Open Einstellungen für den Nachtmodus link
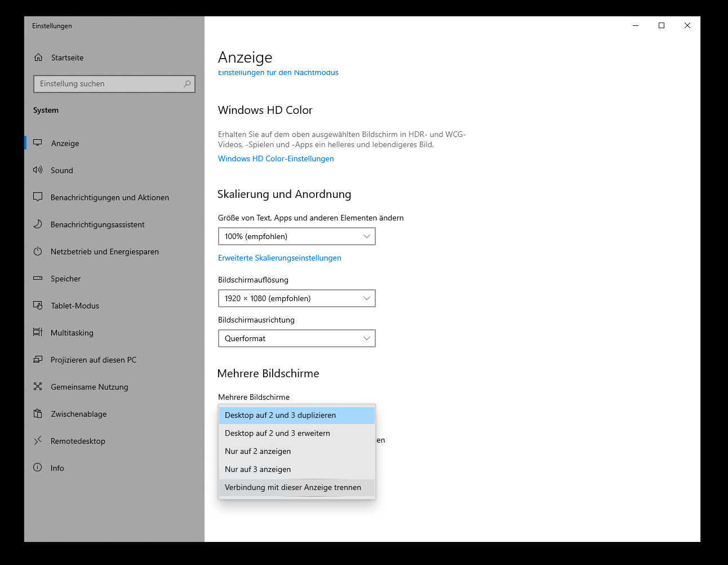Screen dimensions: 728x565 [278, 73]
